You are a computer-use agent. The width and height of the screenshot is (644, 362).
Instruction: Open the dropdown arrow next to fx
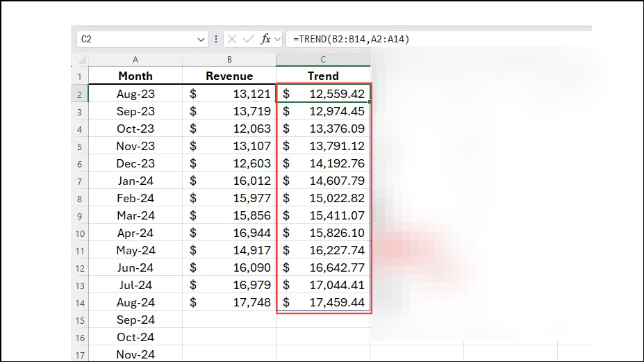[277, 40]
